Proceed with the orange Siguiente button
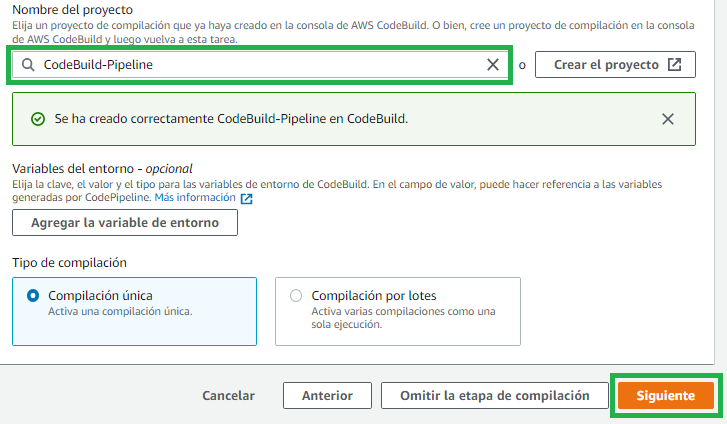This screenshot has height=424, width=727. click(665, 395)
